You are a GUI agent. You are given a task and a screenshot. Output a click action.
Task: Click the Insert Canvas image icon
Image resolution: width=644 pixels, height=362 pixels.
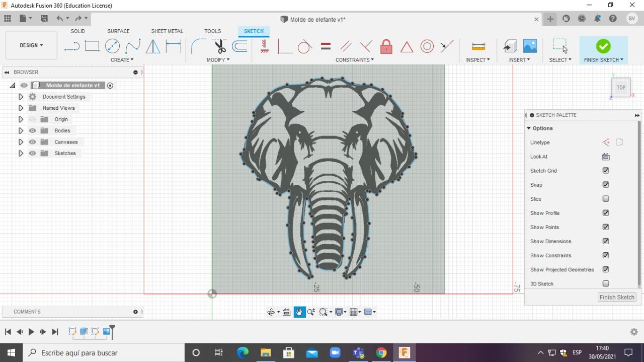point(530,46)
